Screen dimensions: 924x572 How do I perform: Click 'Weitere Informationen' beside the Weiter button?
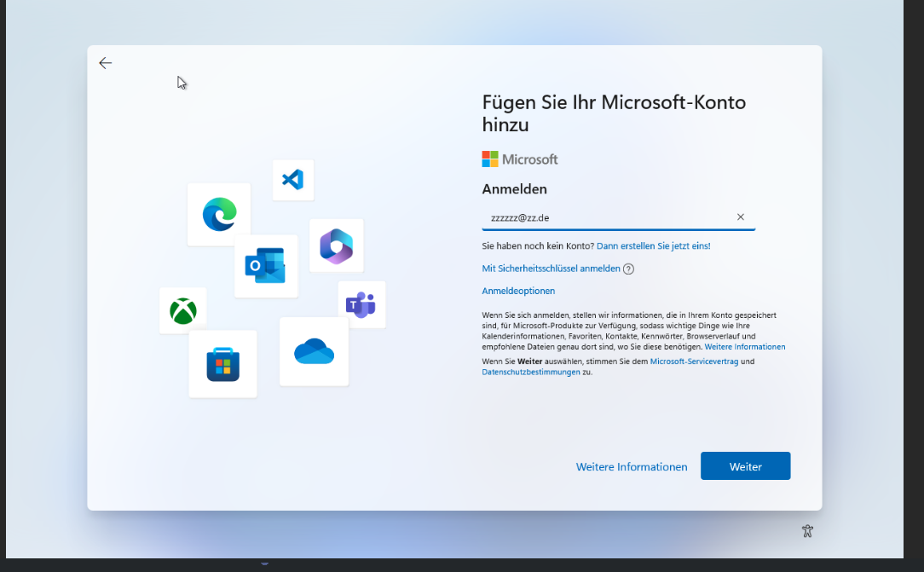(632, 466)
